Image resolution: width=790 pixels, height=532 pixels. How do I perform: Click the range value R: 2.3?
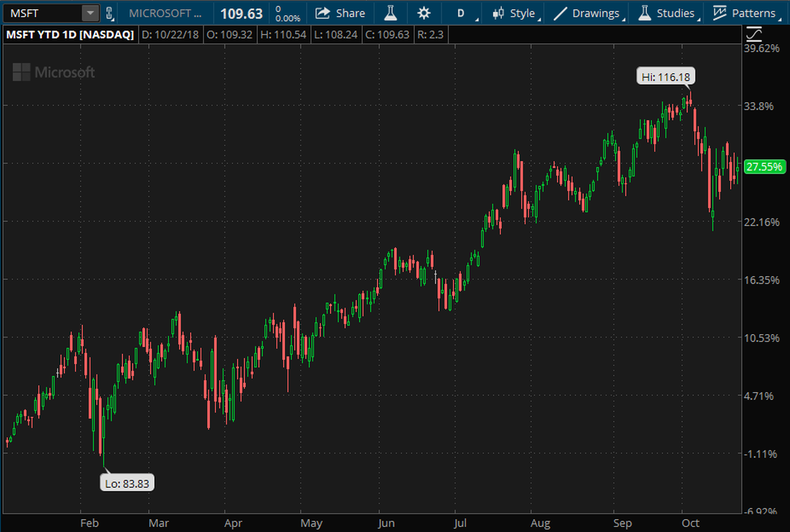tap(430, 34)
